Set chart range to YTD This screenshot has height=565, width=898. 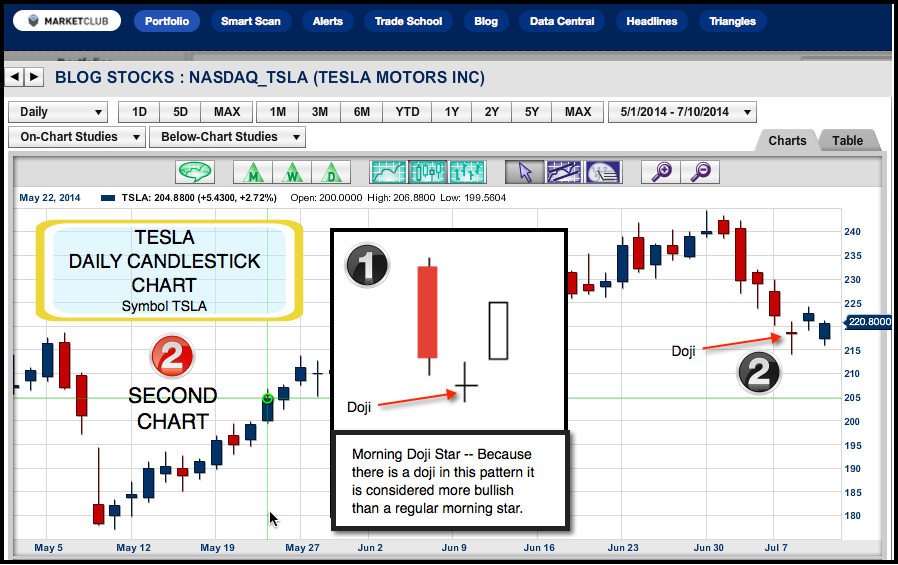pyautogui.click(x=407, y=112)
